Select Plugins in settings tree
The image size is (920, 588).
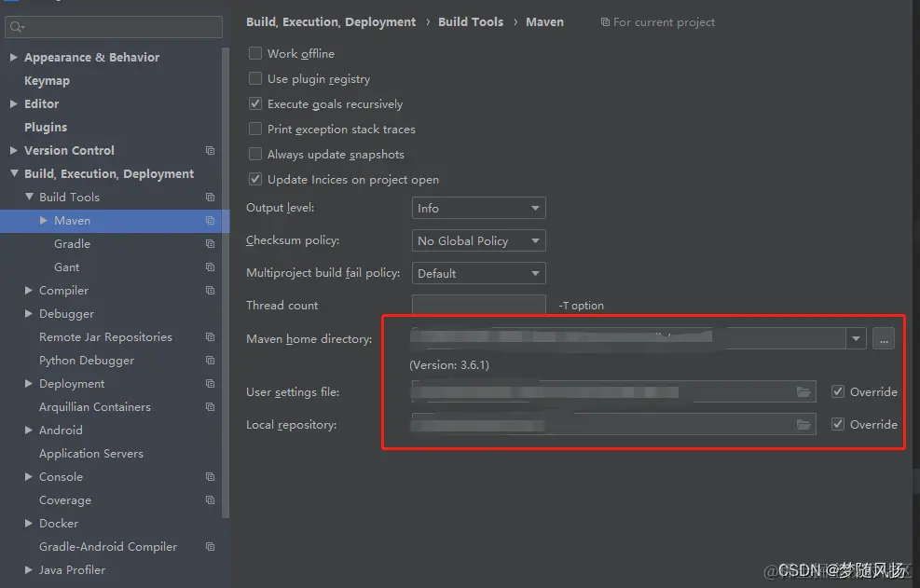click(46, 128)
